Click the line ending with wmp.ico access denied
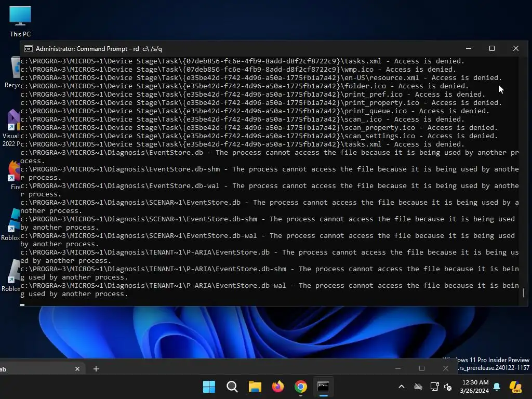 (238, 69)
